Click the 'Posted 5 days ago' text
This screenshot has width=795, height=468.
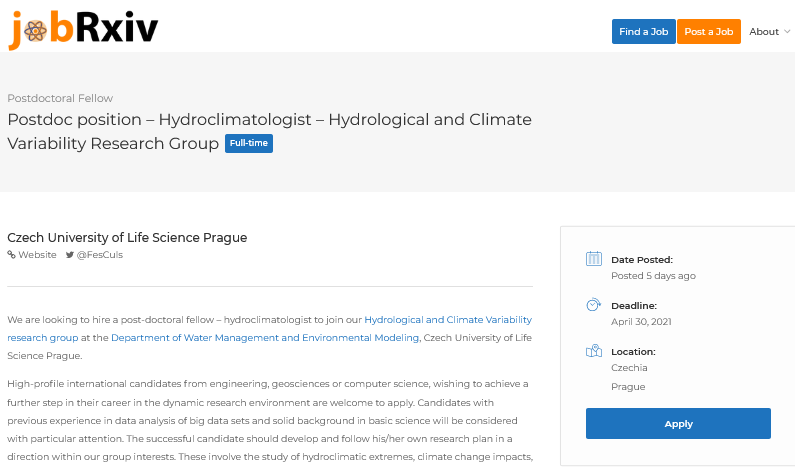pos(653,276)
